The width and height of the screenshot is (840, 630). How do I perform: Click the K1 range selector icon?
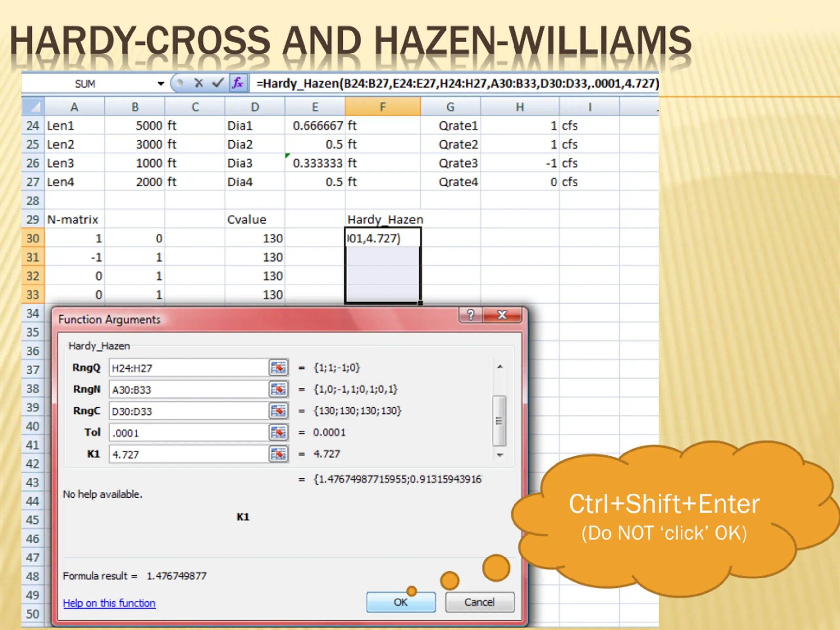point(278,454)
